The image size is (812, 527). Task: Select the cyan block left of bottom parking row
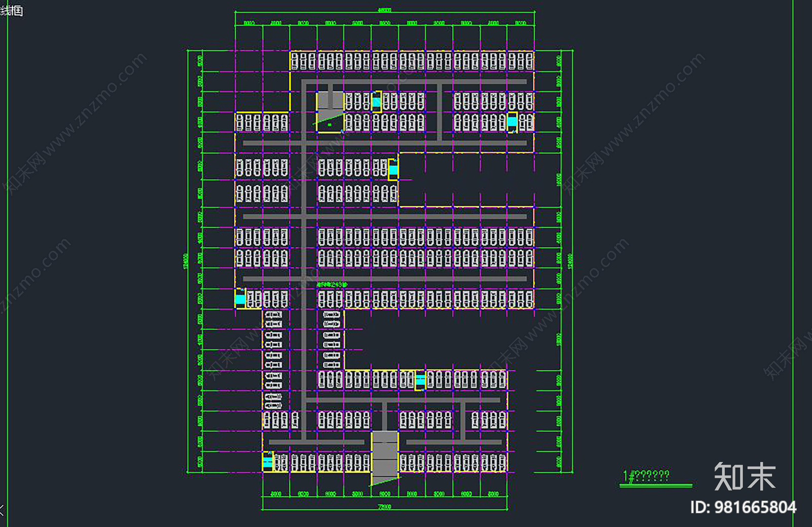(x=267, y=462)
